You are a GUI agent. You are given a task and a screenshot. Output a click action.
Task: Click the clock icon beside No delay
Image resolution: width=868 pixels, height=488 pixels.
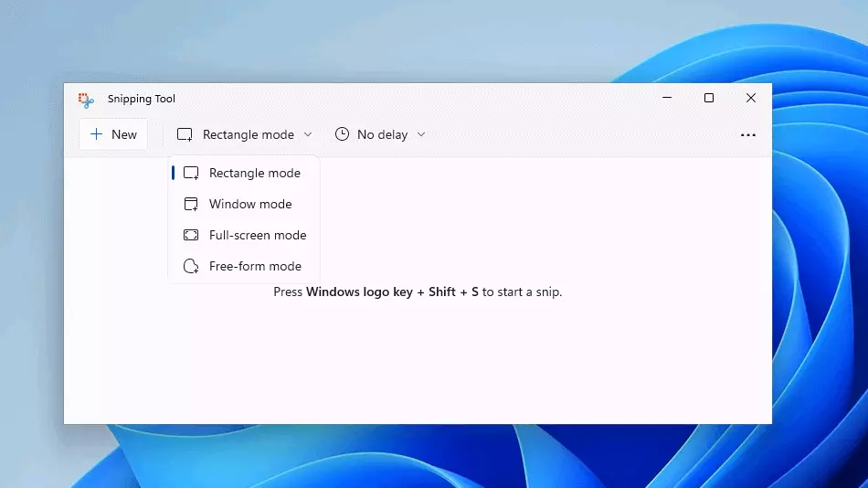pyautogui.click(x=342, y=134)
